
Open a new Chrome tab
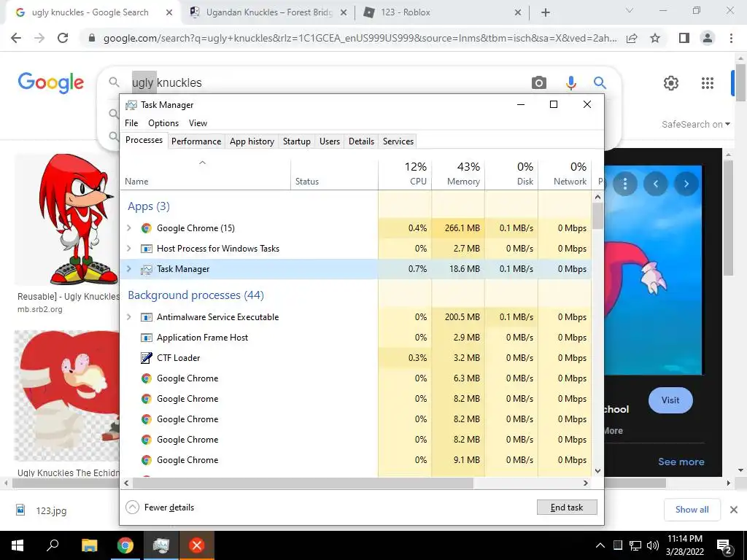point(546,12)
